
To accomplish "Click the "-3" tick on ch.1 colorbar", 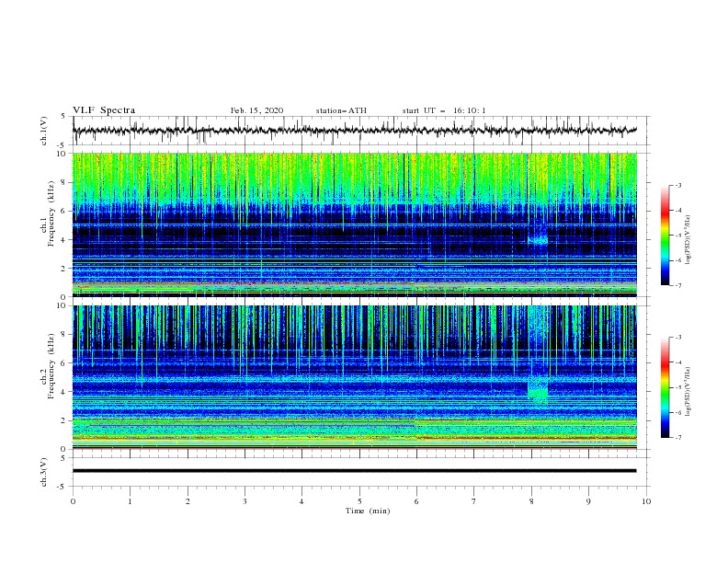I will 678,185.
